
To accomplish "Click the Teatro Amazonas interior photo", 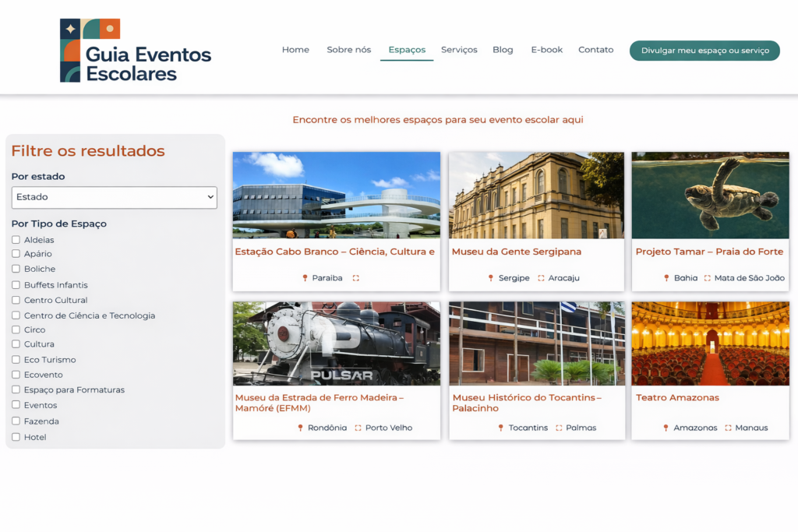I will (710, 344).
